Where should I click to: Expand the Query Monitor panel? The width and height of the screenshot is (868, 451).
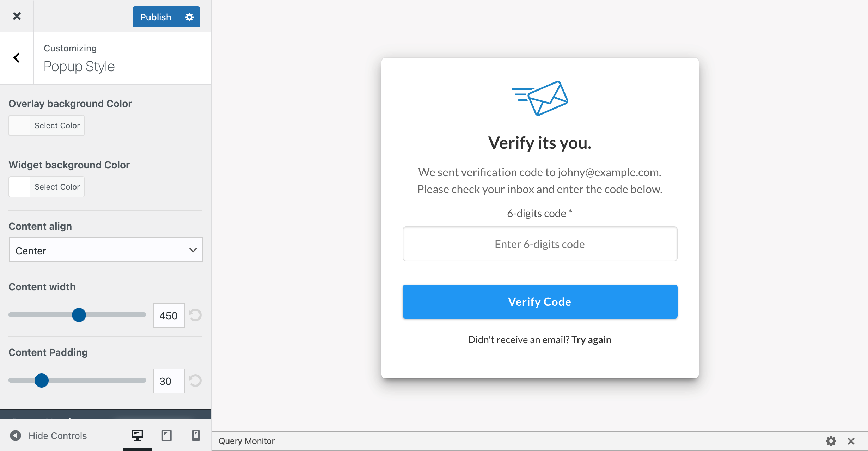point(246,441)
